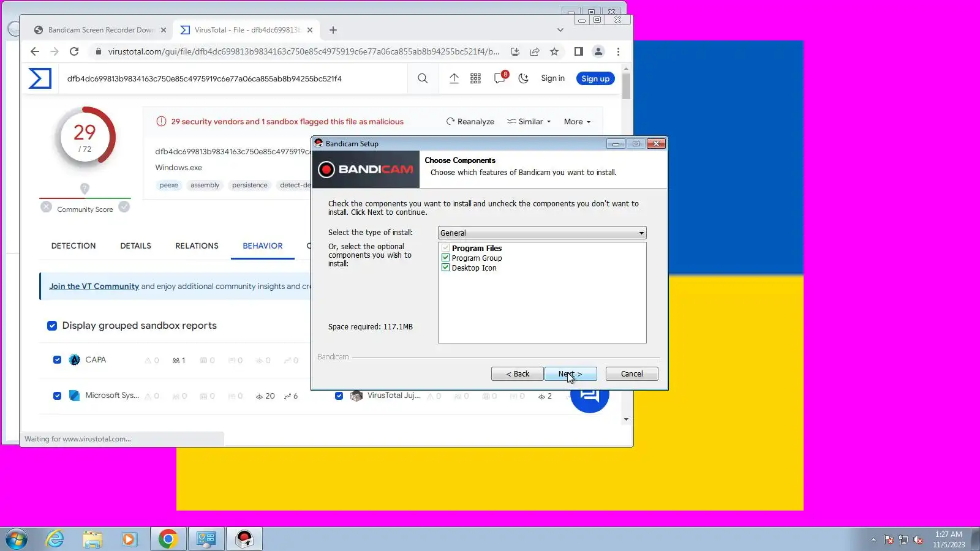
Task: Click the assembly tag
Action: (205, 186)
